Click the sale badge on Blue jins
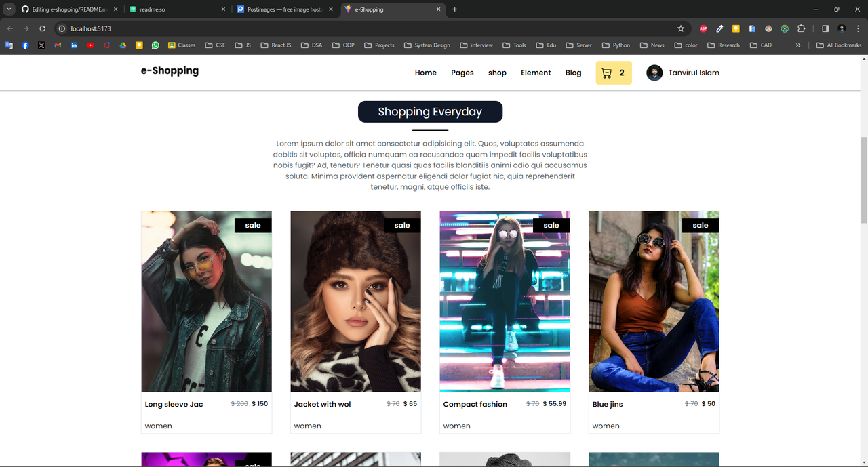868x467 pixels. pyautogui.click(x=701, y=226)
